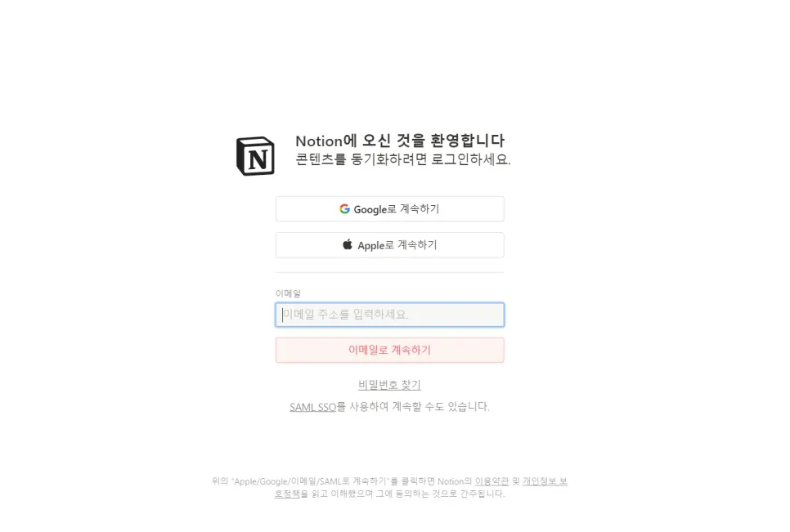Click the heading Notion에 오신 것을 환영합니다
This screenshot has height=532, width=790.
400,141
